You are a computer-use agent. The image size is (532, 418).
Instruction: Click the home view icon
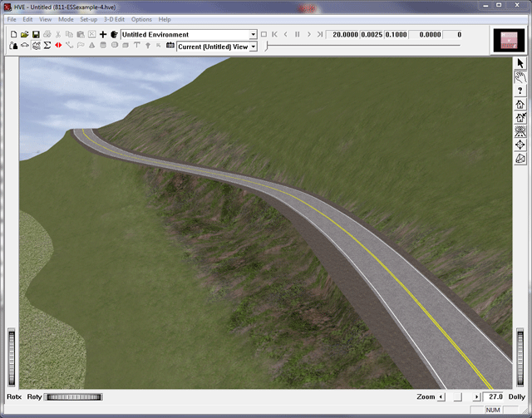[520, 104]
